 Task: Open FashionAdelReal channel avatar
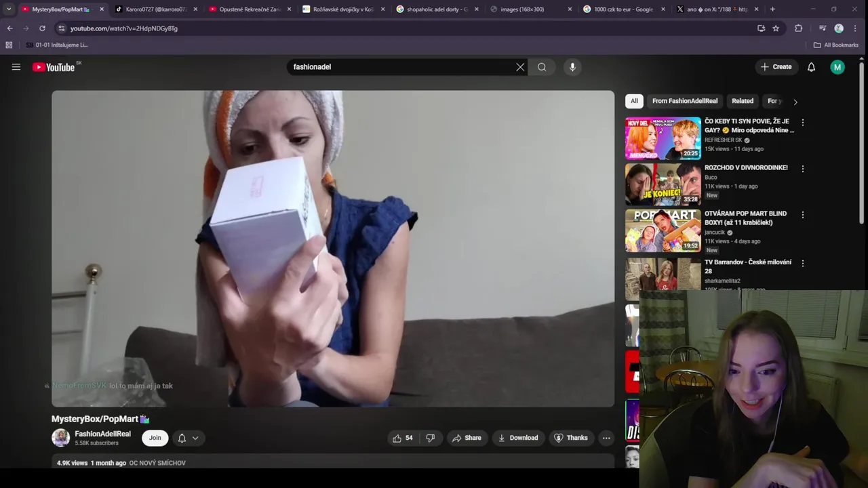pyautogui.click(x=61, y=438)
